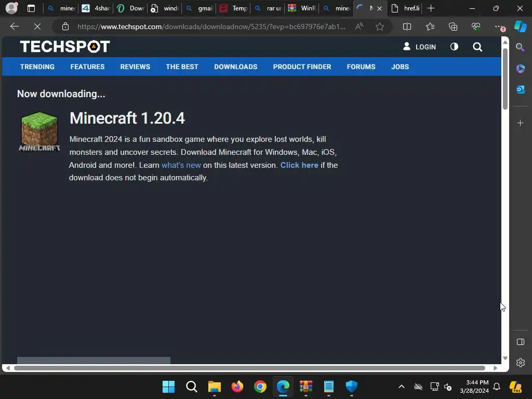Open Edge Settings and more menu

pyautogui.click(x=499, y=26)
